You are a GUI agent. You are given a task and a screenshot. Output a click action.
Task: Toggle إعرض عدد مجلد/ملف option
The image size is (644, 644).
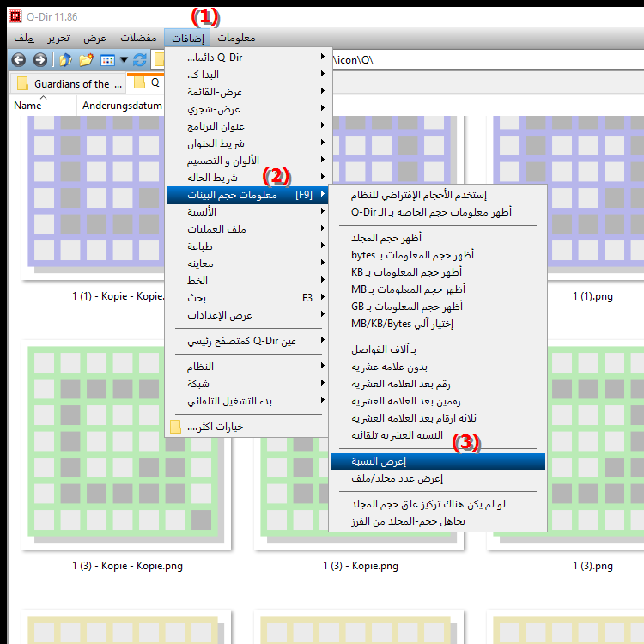pos(438,478)
